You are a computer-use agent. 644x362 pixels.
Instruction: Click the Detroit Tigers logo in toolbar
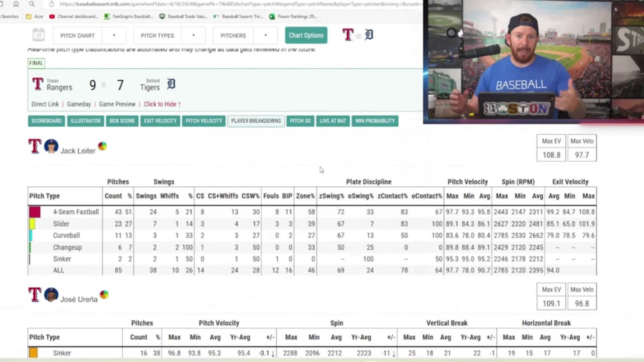[369, 35]
